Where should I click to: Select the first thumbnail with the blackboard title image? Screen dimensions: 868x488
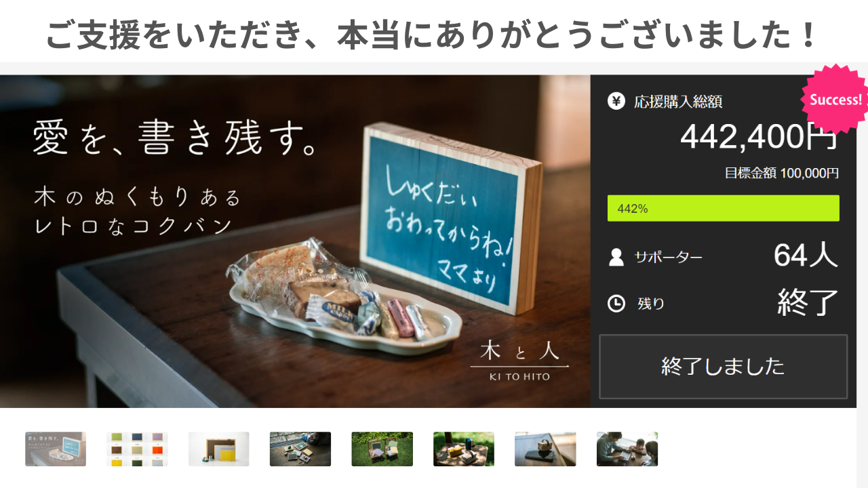pos(56,449)
